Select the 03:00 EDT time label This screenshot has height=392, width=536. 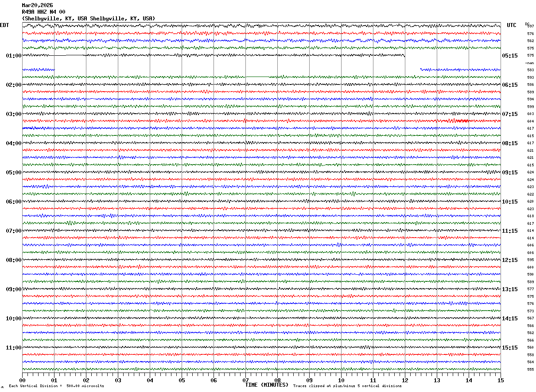coord(14,114)
